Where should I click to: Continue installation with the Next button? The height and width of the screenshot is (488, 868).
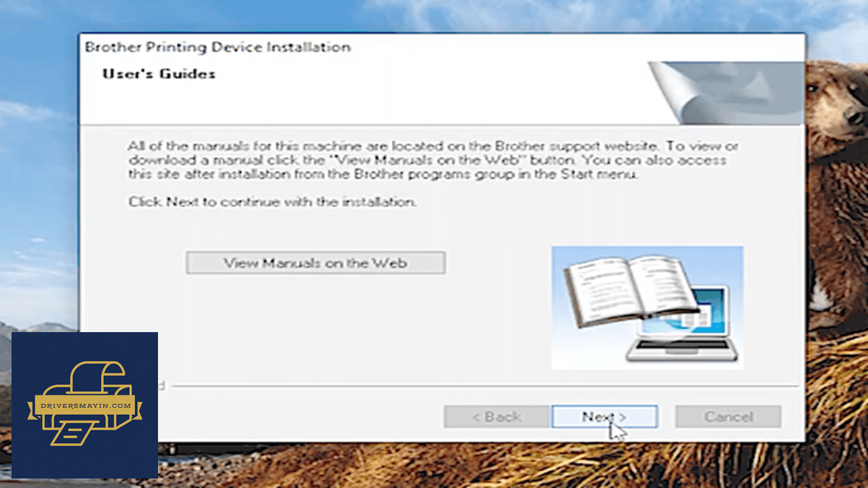[604, 417]
